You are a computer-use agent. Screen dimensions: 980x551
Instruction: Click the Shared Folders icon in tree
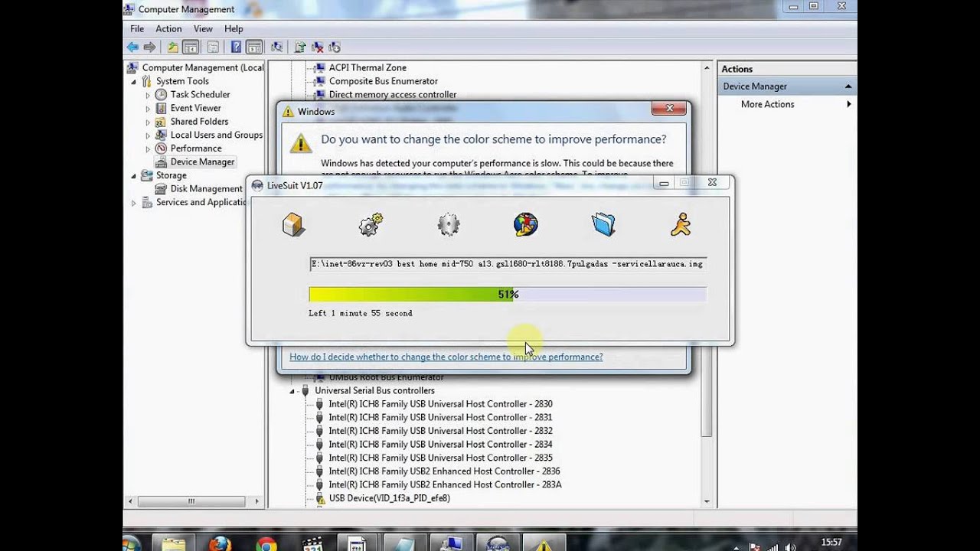click(x=161, y=122)
